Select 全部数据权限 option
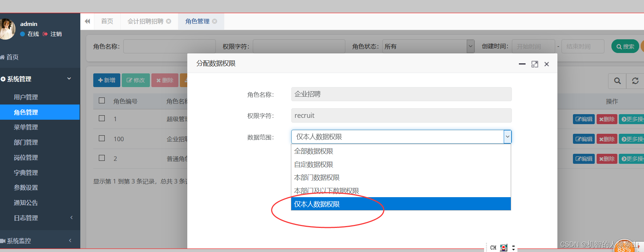The width and height of the screenshot is (644, 252). point(401,151)
